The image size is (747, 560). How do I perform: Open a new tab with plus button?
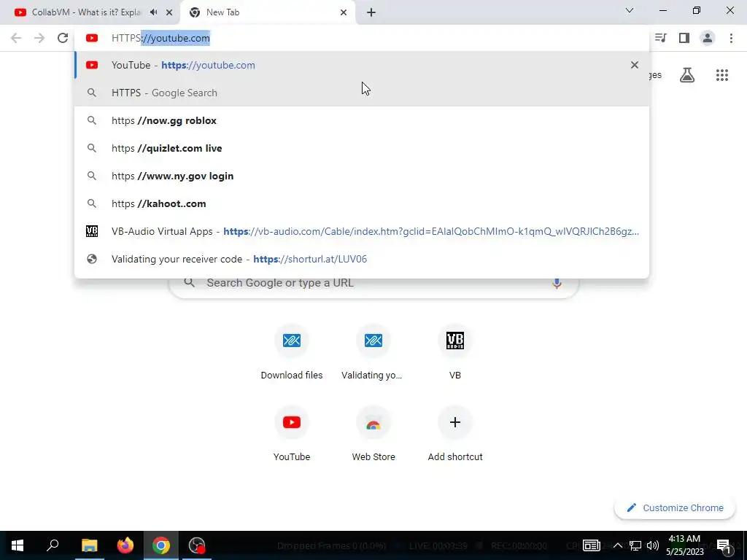(x=371, y=12)
